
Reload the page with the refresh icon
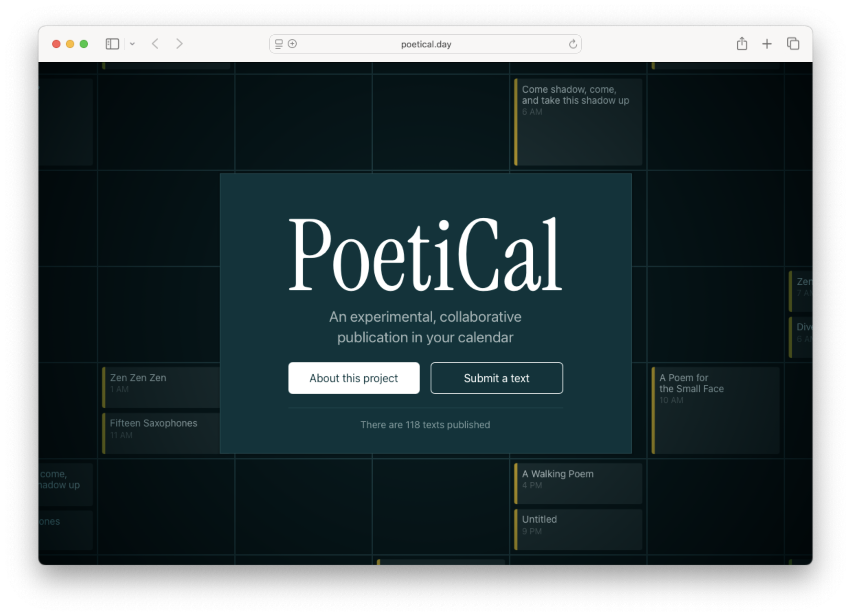tap(572, 44)
